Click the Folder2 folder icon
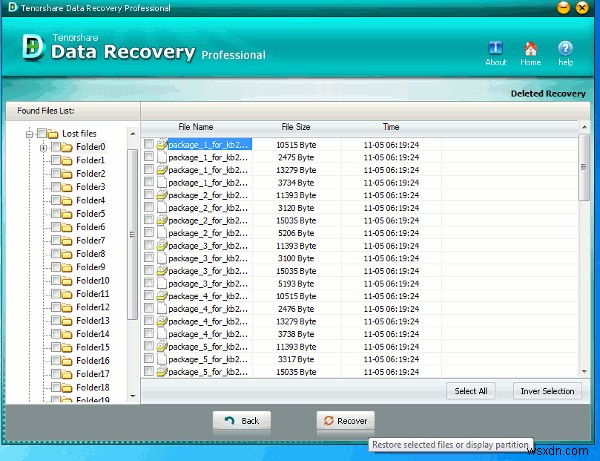Image resolution: width=600 pixels, height=461 pixels. [x=67, y=174]
